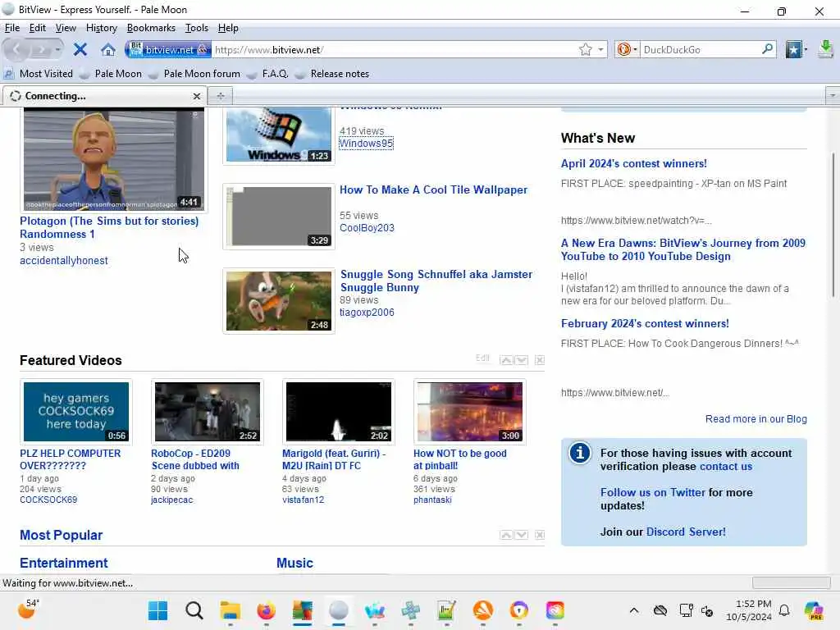The height and width of the screenshot is (630, 840).
Task: Open the Help menu
Action: pos(228,28)
